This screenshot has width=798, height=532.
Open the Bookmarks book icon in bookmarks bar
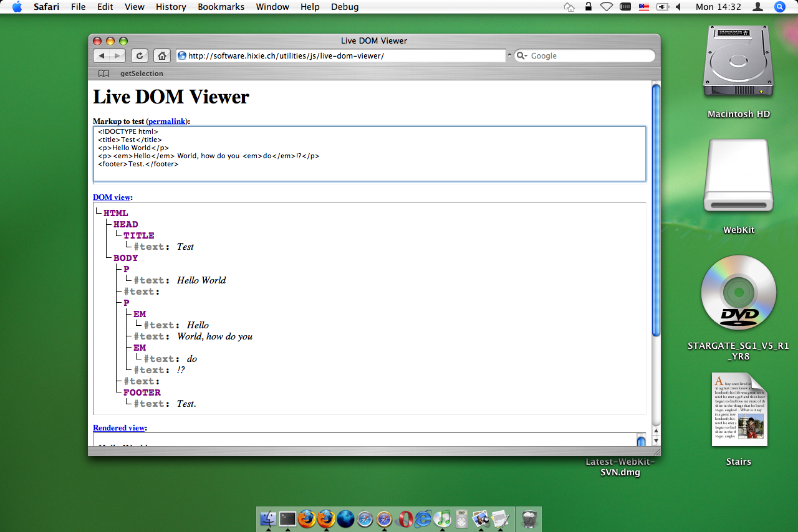coord(103,74)
